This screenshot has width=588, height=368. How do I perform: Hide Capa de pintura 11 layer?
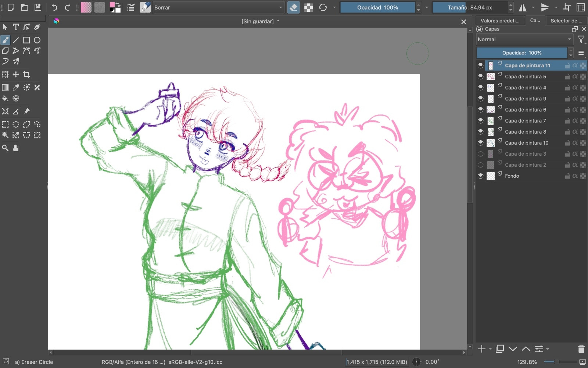pyautogui.click(x=480, y=66)
